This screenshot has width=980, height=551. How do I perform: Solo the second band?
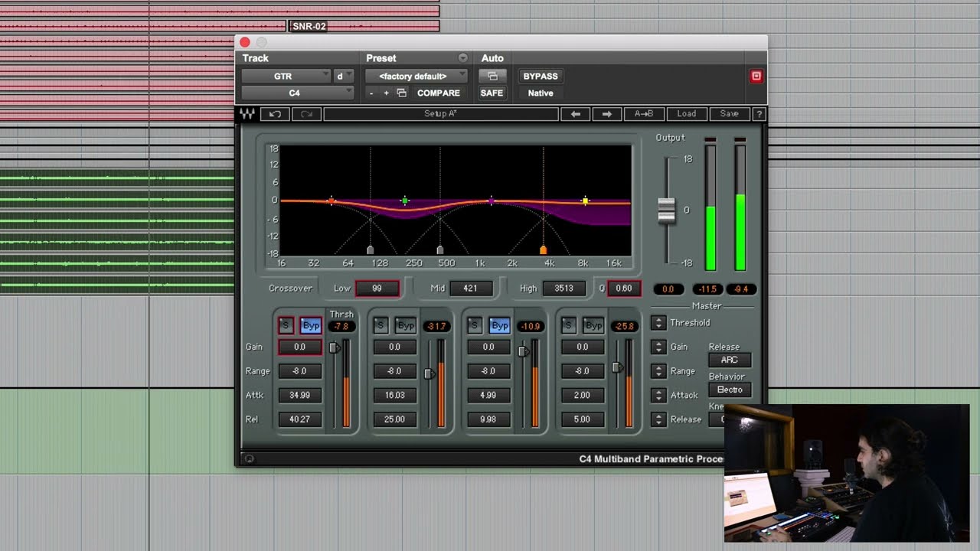click(381, 325)
